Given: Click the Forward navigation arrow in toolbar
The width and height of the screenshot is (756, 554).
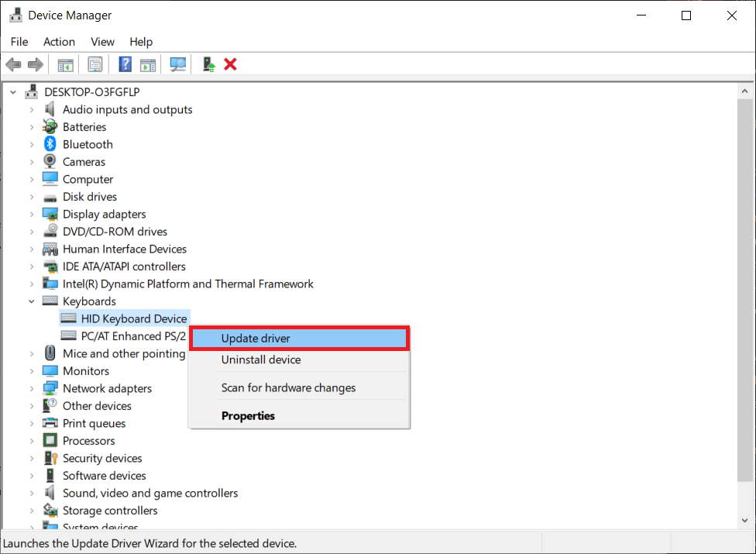Looking at the screenshot, I should point(35,64).
